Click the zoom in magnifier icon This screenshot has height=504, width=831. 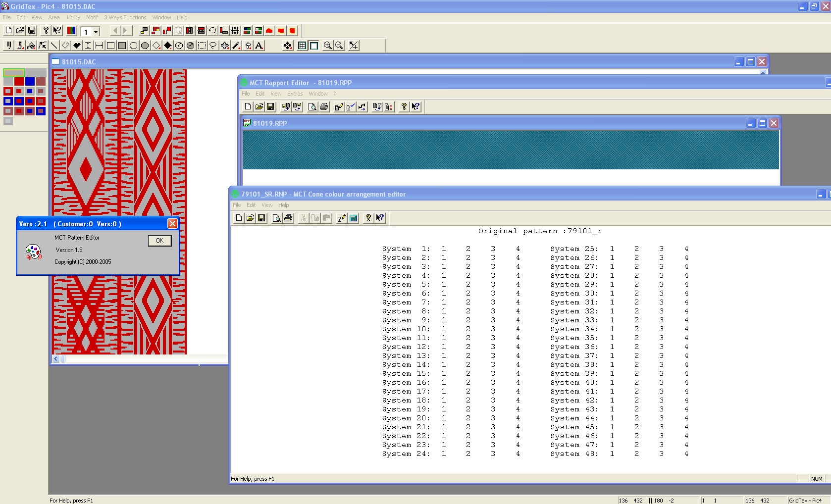[x=327, y=46]
